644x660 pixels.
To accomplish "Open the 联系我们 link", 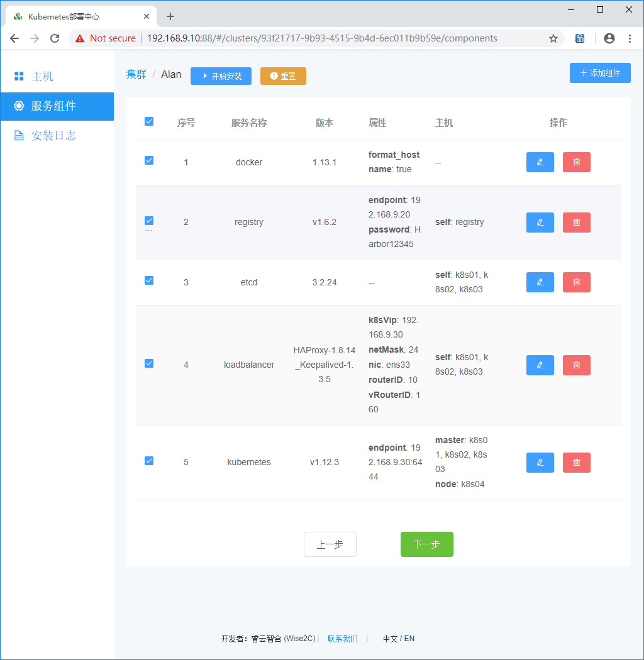I will 342,639.
